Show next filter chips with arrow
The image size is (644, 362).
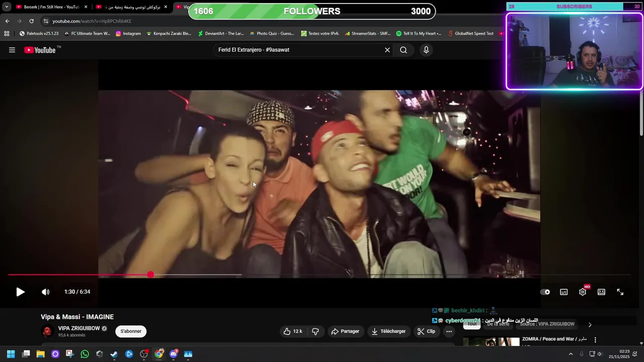tap(590, 325)
